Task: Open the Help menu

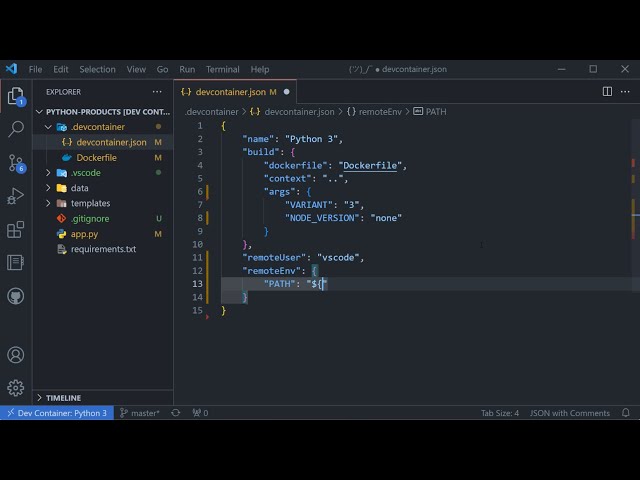Action: click(260, 69)
